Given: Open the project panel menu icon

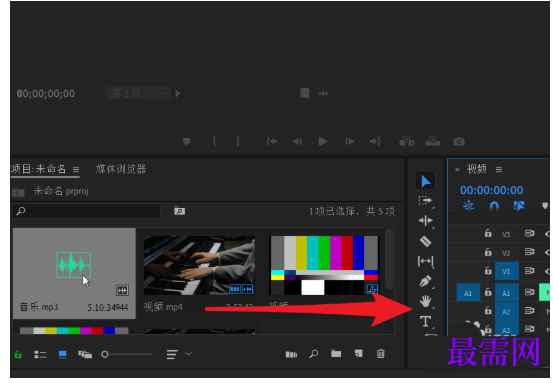Looking at the screenshot, I should click(x=76, y=169).
